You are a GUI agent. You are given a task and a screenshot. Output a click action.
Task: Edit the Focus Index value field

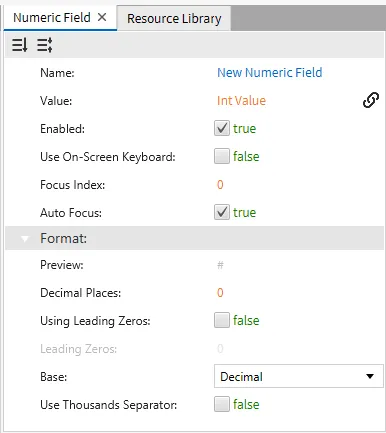tap(220, 184)
